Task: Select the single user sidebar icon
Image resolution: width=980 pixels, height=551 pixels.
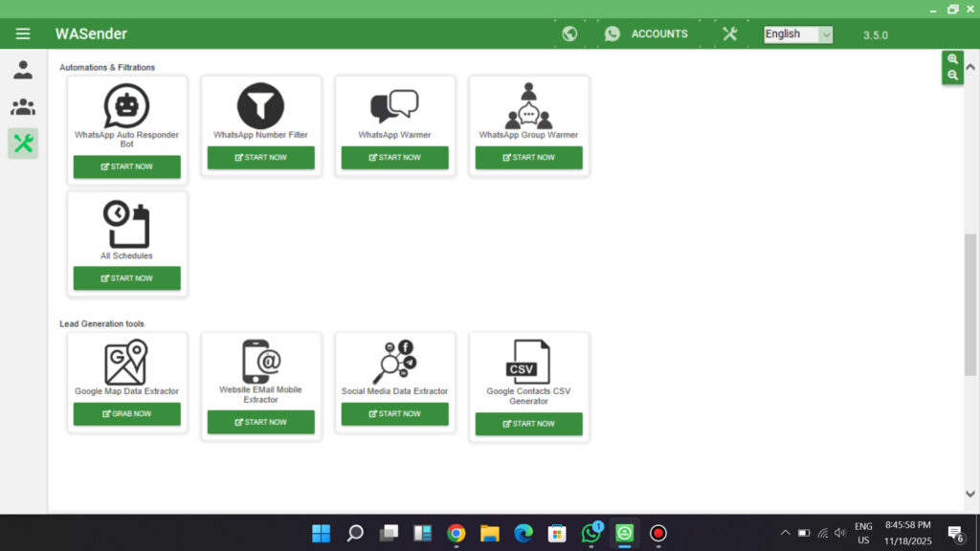Action: [23, 70]
